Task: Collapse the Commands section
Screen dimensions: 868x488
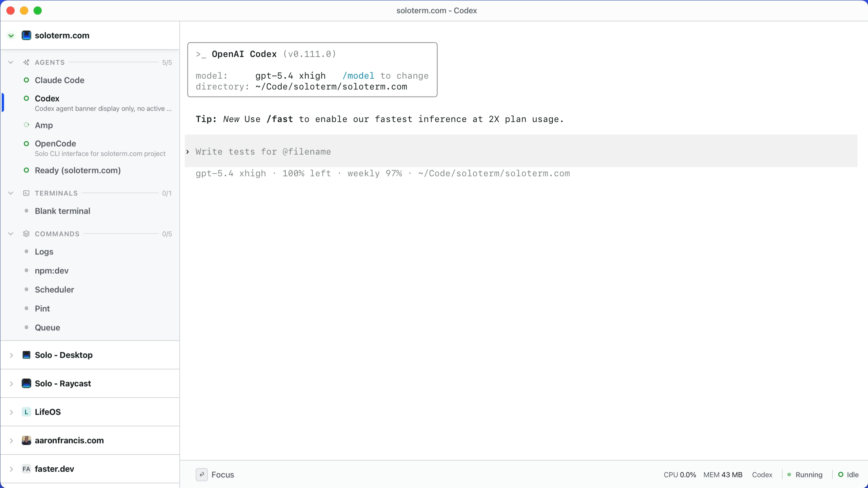Action: (x=11, y=234)
